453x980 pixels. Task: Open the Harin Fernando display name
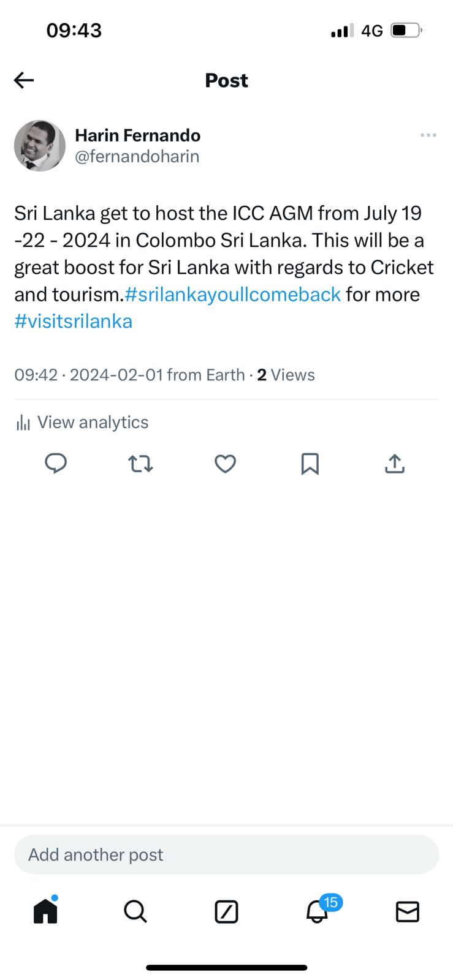coord(138,135)
